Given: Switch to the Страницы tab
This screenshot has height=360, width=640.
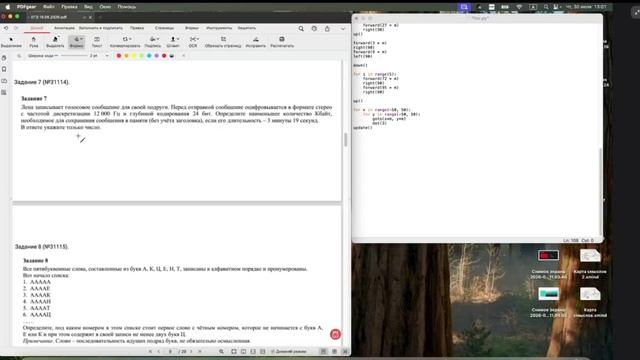Looking at the screenshot, I should (164, 28).
